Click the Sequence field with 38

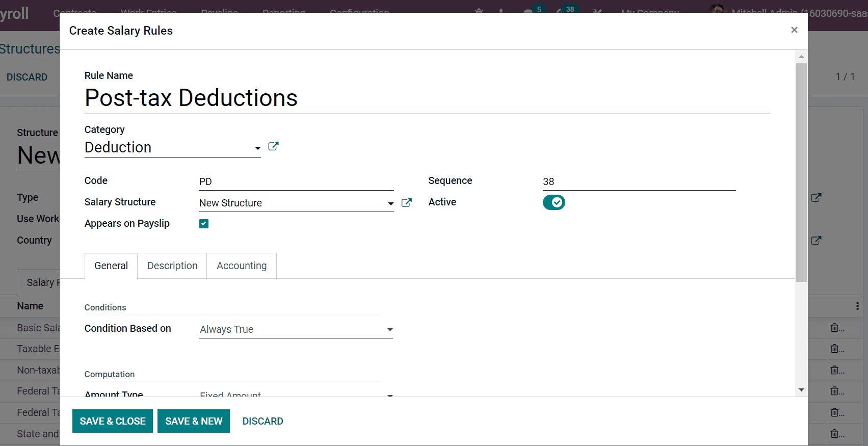(639, 181)
